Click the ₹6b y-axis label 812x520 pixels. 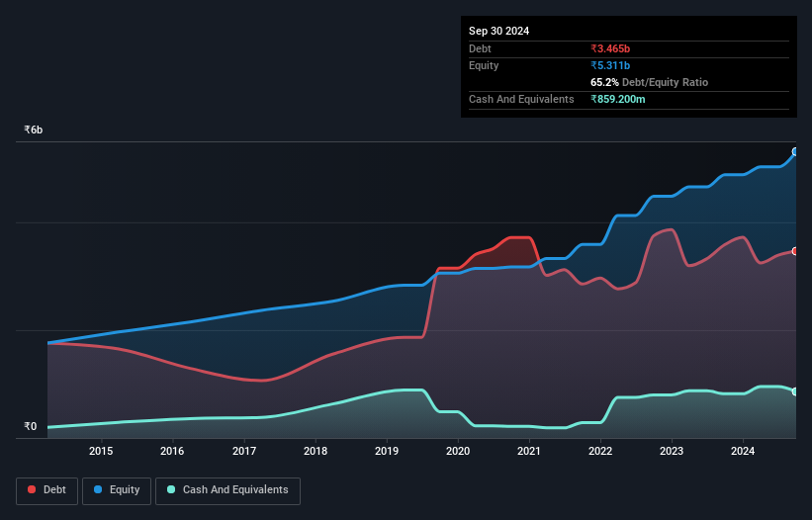(x=34, y=130)
